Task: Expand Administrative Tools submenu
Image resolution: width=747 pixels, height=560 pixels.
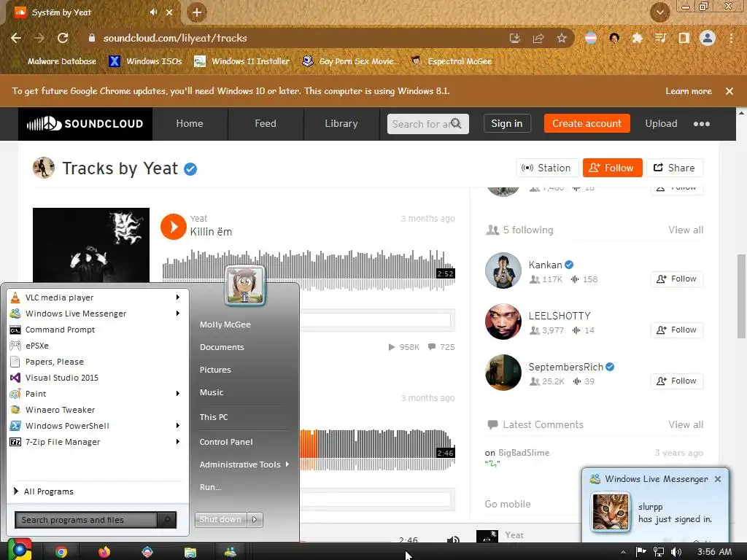Action: click(x=244, y=464)
